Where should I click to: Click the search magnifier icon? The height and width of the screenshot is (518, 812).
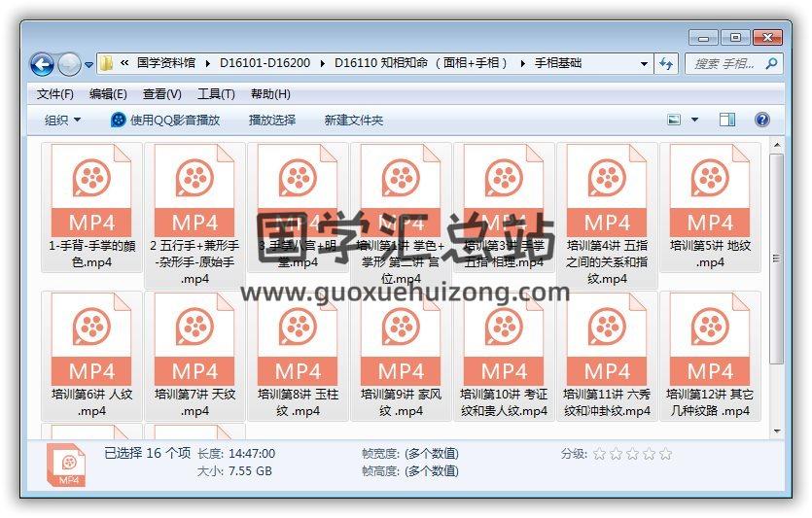tap(771, 63)
